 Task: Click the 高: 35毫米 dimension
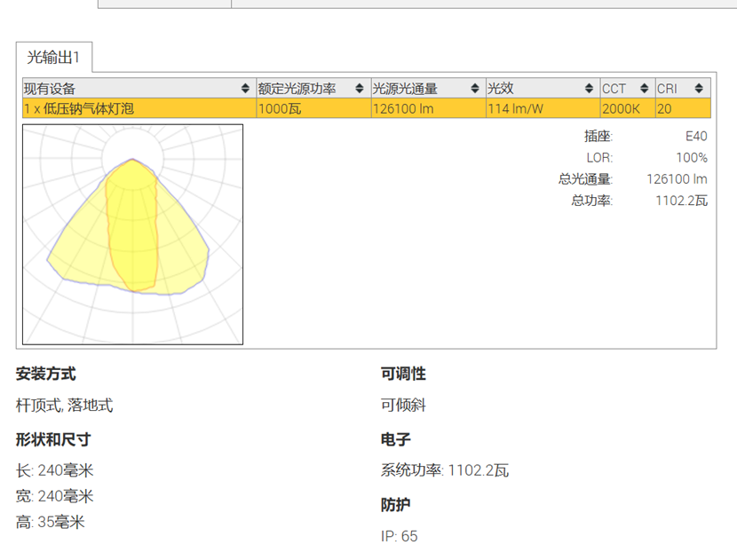[x=51, y=522]
